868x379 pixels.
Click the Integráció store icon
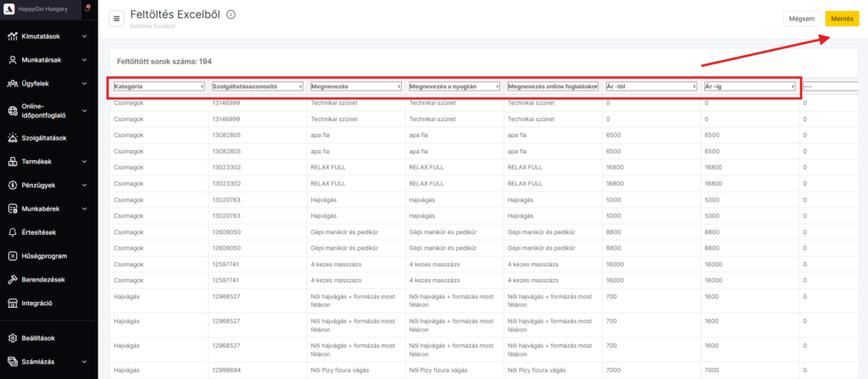click(13, 303)
